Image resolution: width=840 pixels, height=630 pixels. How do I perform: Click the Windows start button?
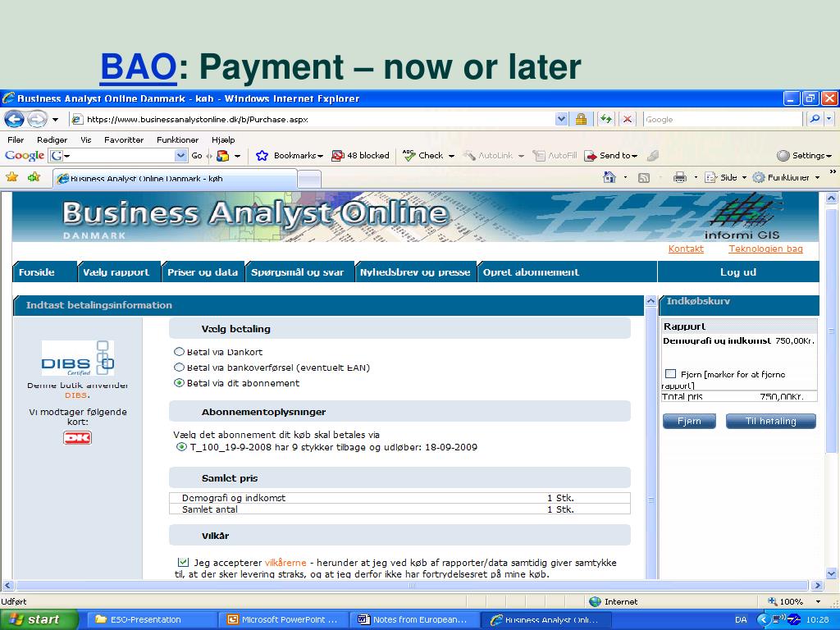(39, 619)
